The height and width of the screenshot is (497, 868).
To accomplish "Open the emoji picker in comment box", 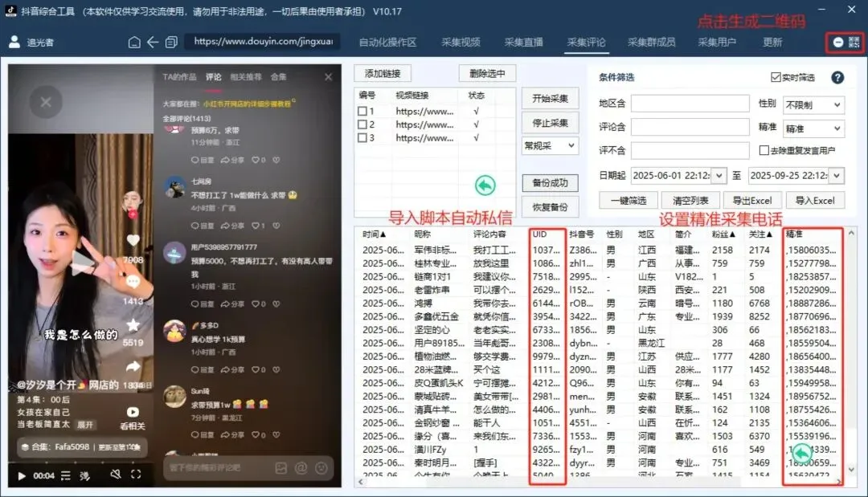I will pyautogui.click(x=321, y=468).
